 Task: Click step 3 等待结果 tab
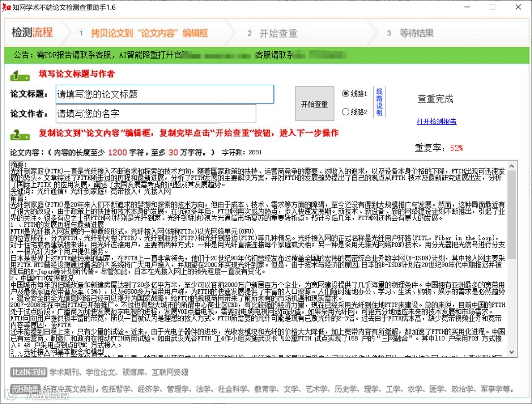(411, 33)
